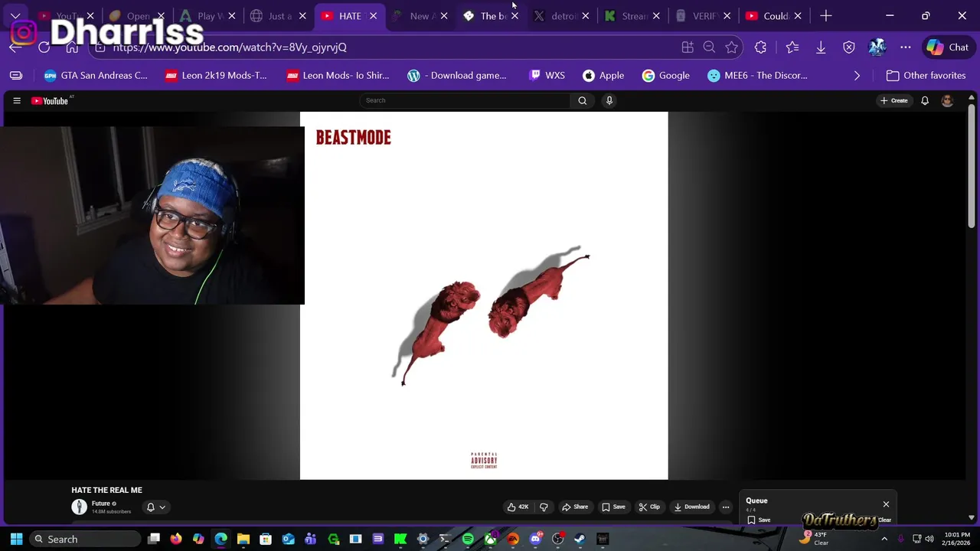Open the browser profile avatar
Viewport: 980px width, 551px height.
pos(877,47)
